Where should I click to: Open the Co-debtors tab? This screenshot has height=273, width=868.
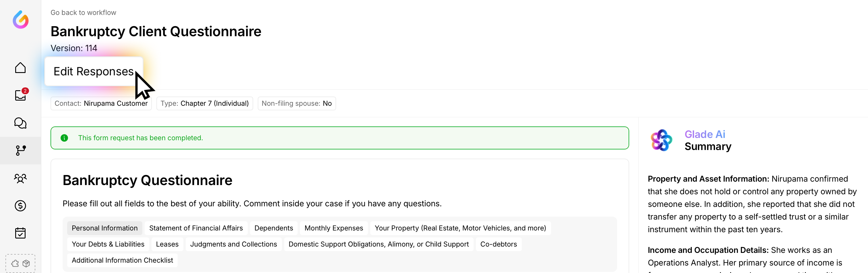tap(498, 244)
